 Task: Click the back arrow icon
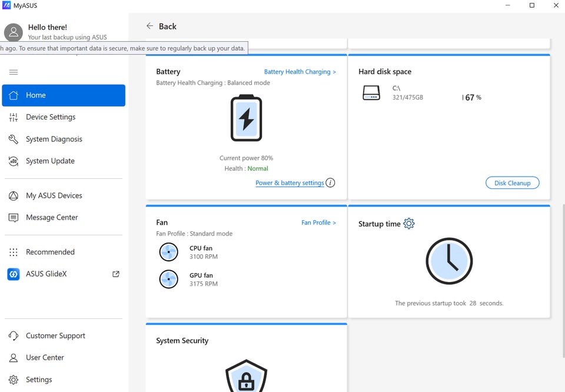click(150, 26)
